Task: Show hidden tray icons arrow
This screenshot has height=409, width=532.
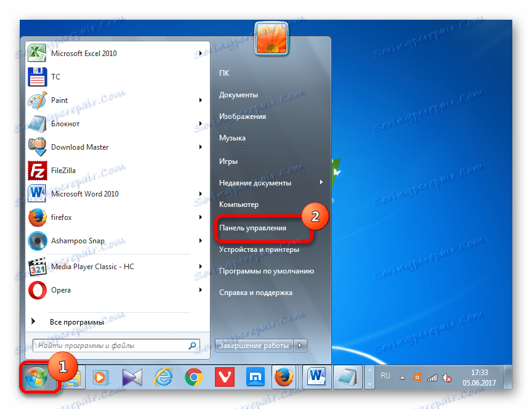Action: [x=402, y=378]
